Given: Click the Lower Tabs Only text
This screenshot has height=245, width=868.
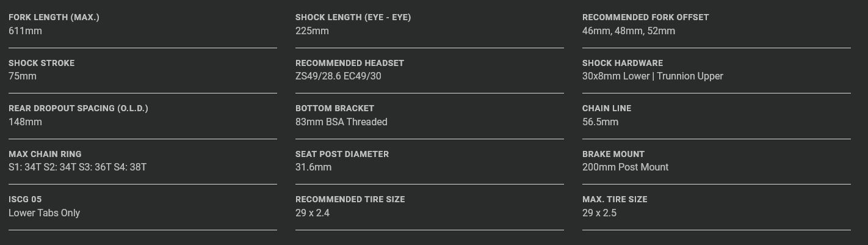Looking at the screenshot, I should (44, 213).
